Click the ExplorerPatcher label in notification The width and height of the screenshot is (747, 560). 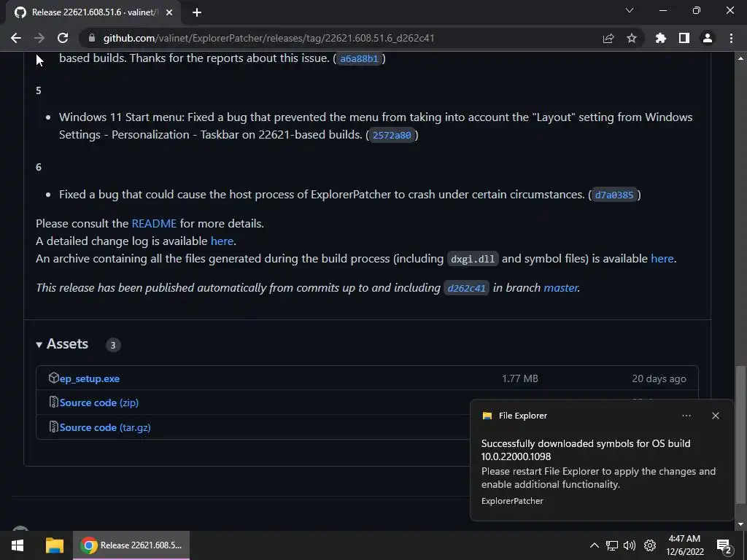[512, 501]
